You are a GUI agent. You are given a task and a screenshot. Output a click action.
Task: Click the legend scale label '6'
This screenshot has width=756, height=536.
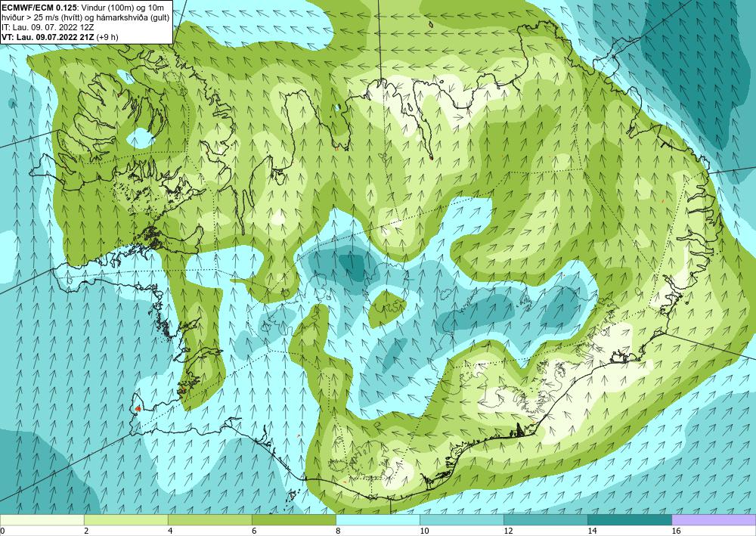tap(254, 531)
